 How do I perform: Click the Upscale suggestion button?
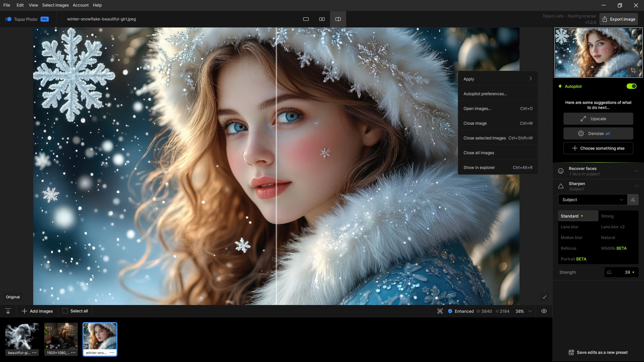598,119
